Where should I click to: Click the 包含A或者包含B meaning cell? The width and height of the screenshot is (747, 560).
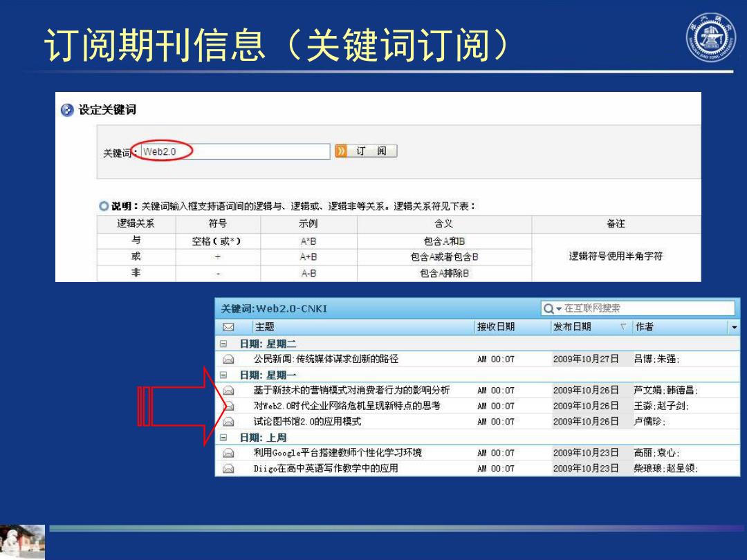click(444, 257)
